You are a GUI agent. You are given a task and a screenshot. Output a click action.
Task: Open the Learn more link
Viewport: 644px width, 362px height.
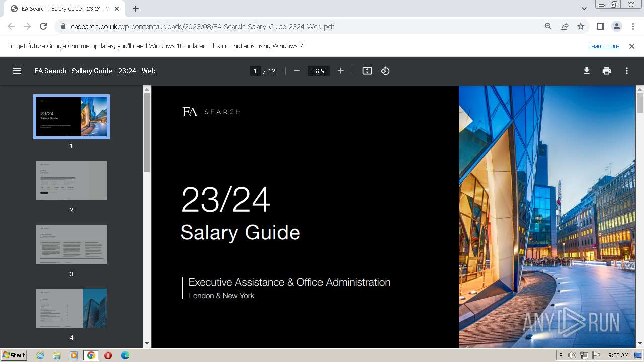604,46
